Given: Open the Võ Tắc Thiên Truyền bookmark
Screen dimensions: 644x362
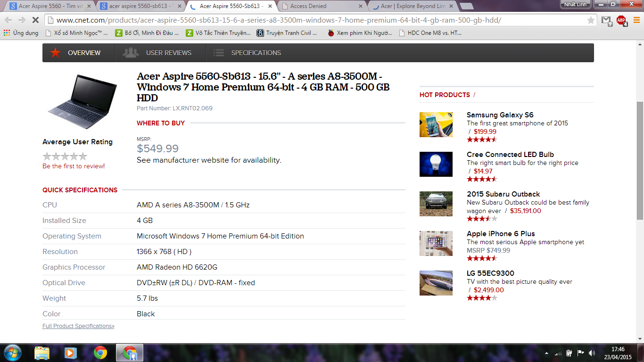Looking at the screenshot, I should pos(218,33).
